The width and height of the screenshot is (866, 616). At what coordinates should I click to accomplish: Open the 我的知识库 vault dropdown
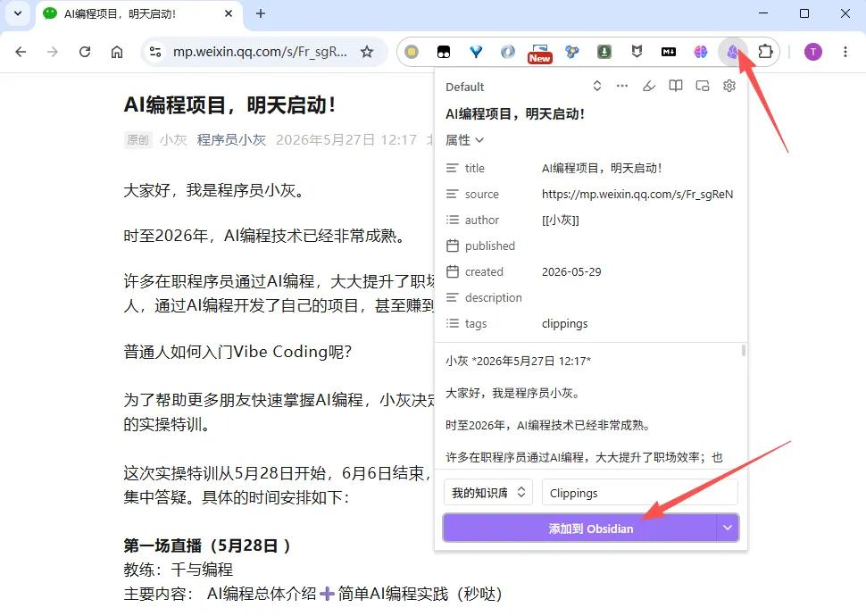click(x=488, y=492)
